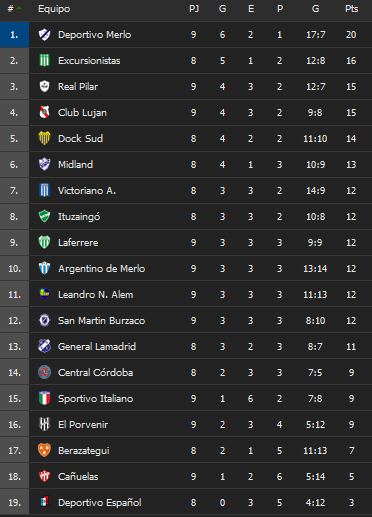Click the El Porvenir black-and-white crest

44,425
